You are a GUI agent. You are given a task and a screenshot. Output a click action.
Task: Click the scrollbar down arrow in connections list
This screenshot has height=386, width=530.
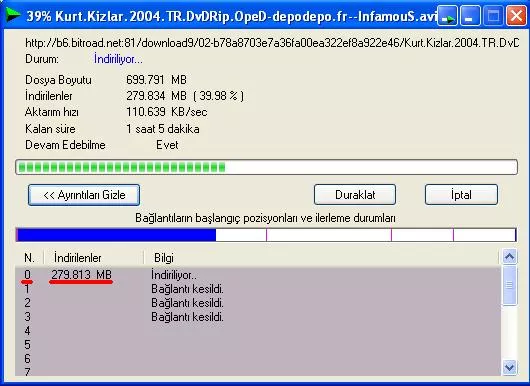click(x=509, y=367)
